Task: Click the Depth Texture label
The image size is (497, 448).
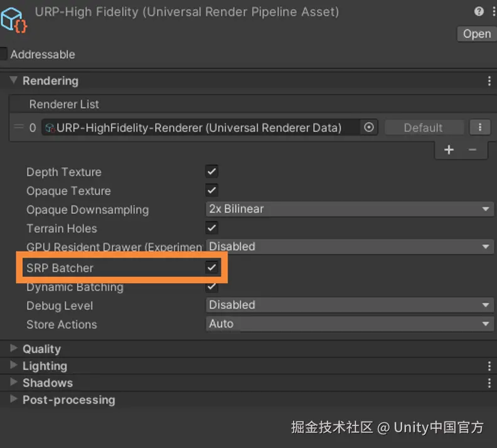Action: 64,172
